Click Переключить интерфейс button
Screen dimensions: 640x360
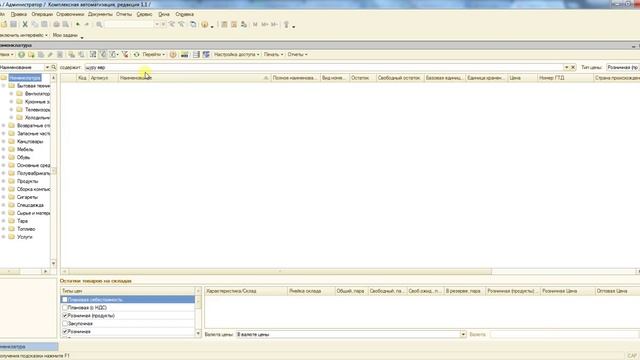24,36
